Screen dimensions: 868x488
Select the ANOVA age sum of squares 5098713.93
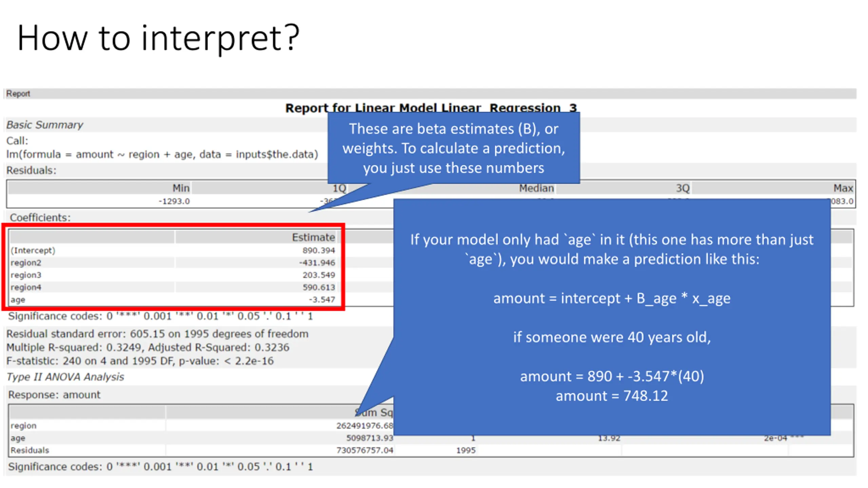click(370, 438)
